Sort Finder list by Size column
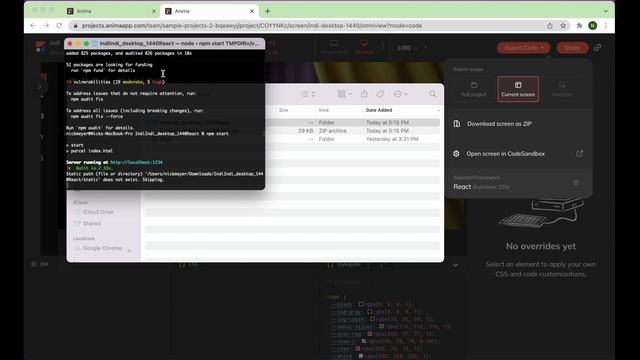640x360 pixels. point(284,110)
